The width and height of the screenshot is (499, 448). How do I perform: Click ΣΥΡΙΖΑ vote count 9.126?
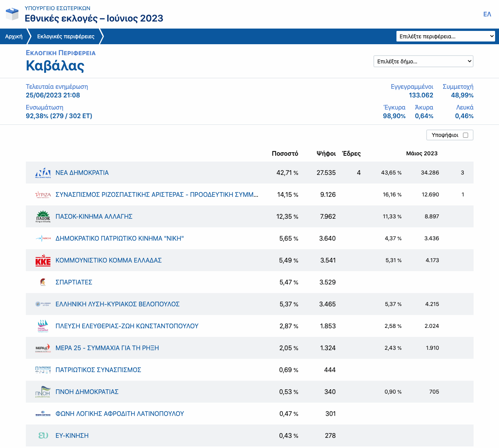click(328, 194)
